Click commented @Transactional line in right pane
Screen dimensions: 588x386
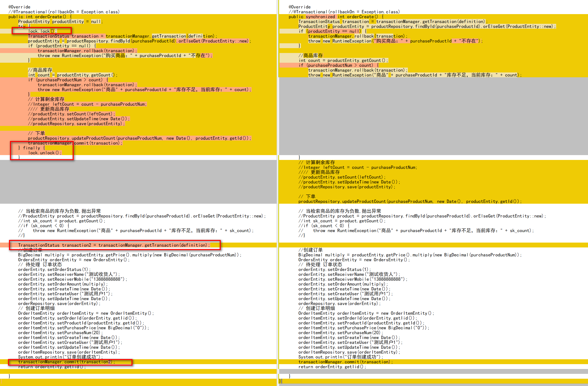tap(344, 12)
